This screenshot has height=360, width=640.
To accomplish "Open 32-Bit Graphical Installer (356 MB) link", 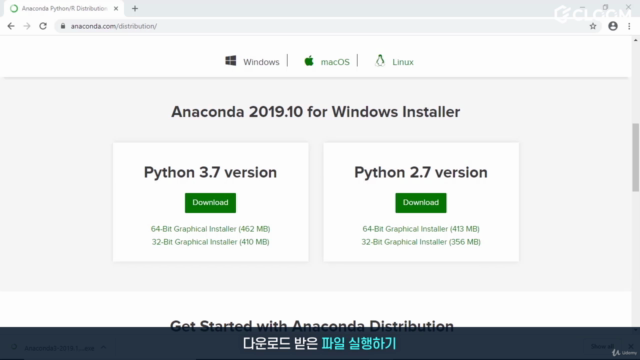I will pos(421,242).
